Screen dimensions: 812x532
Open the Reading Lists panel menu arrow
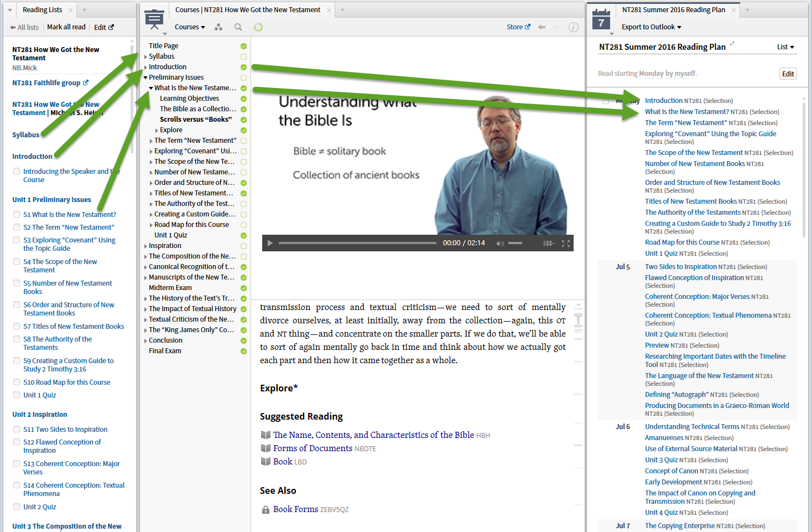point(10,10)
